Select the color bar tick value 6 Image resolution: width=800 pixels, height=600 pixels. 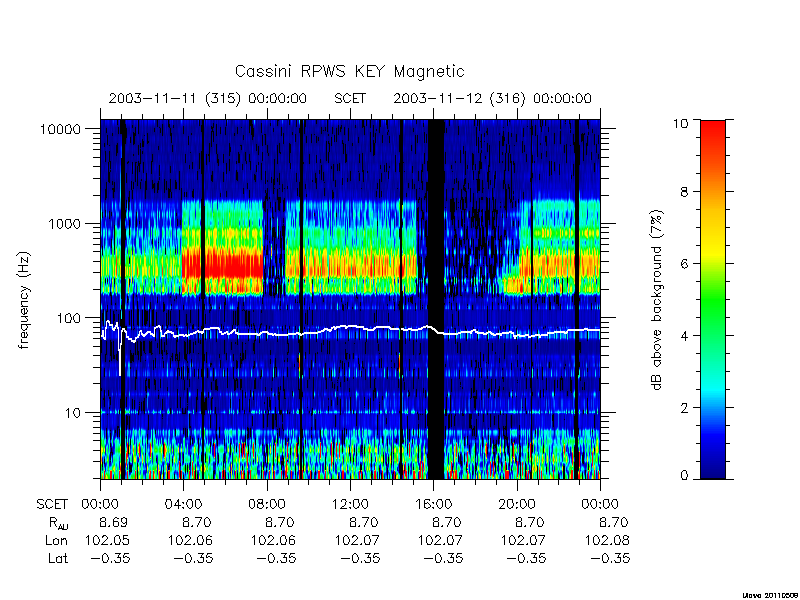point(684,264)
